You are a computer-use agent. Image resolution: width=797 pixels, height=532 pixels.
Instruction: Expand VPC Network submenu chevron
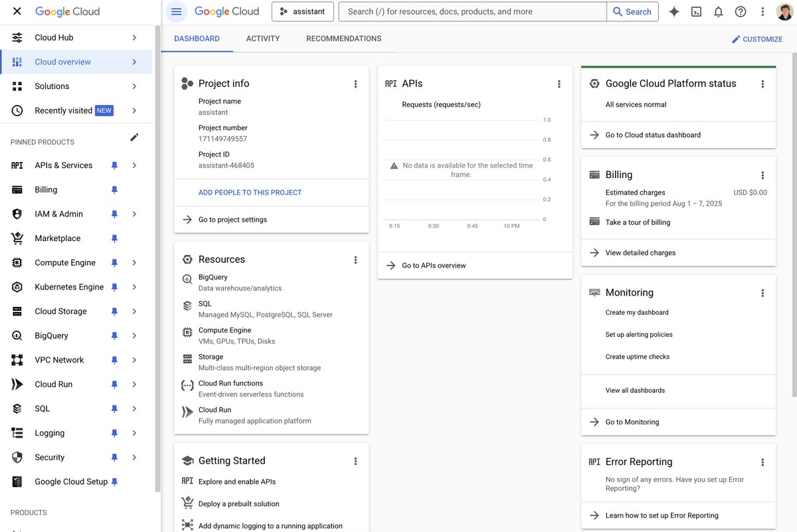pyautogui.click(x=134, y=360)
